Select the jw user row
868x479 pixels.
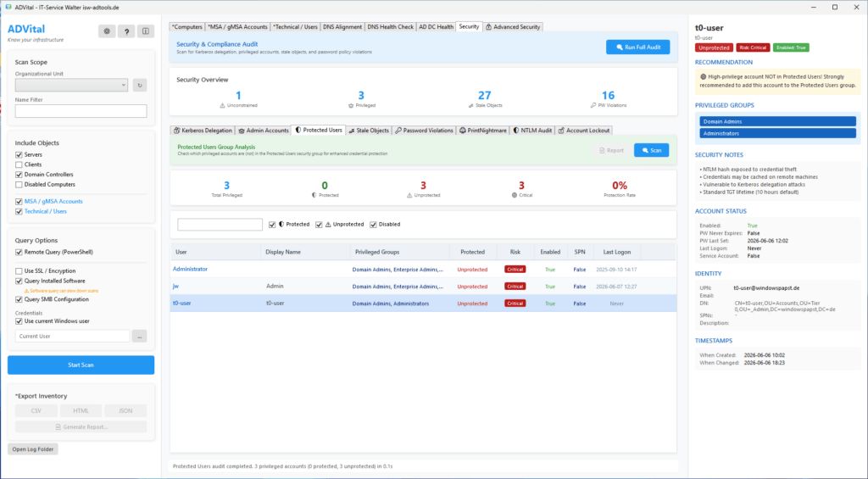[423, 287]
